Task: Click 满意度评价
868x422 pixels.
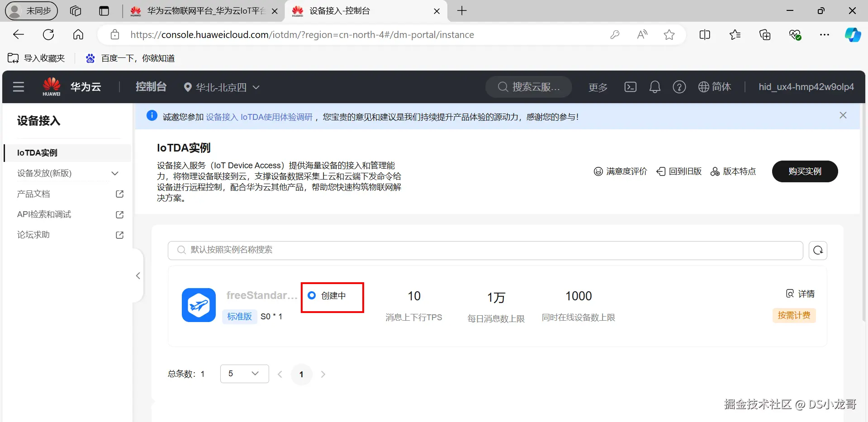Action: (620, 171)
